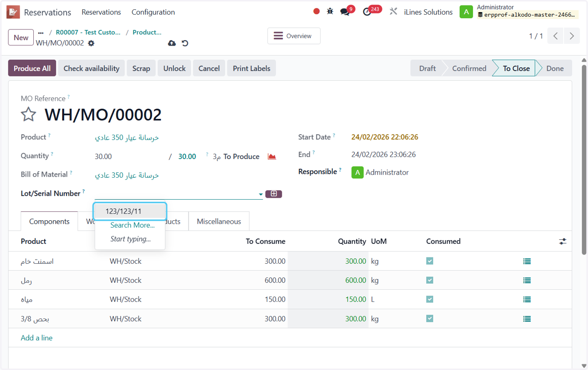This screenshot has width=588, height=370.
Task: Open the forecast chart icon beside To Produce
Action: (x=272, y=157)
